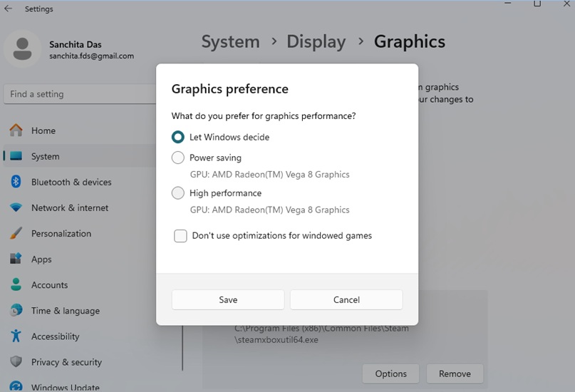575x392 pixels.
Task: Click the back arrow in Settings
Action: (x=8, y=9)
